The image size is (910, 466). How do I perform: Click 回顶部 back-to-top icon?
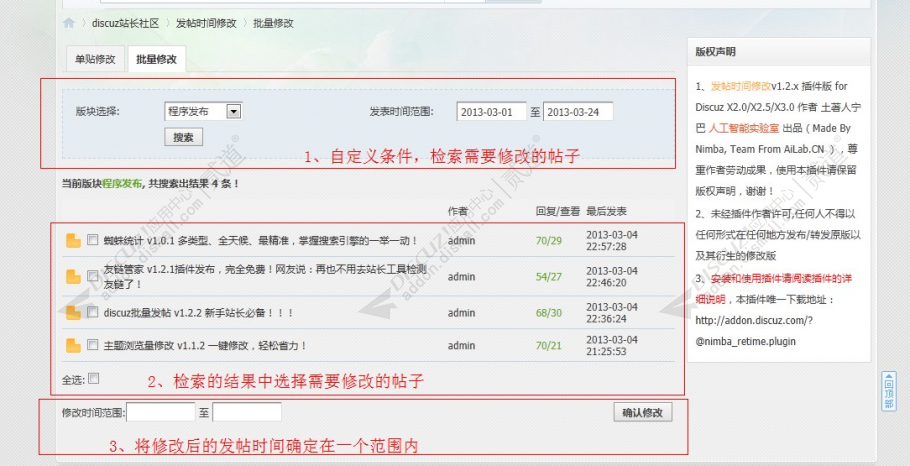tap(889, 392)
